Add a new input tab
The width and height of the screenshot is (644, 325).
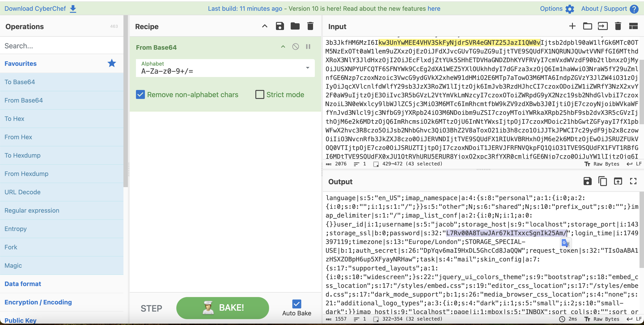tap(572, 26)
